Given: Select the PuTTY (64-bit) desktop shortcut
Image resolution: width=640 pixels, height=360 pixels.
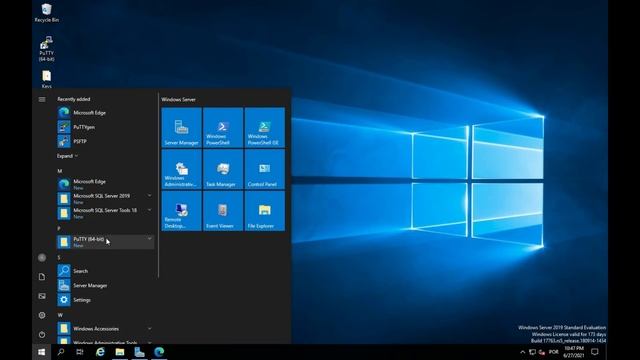Looking at the screenshot, I should [47, 49].
